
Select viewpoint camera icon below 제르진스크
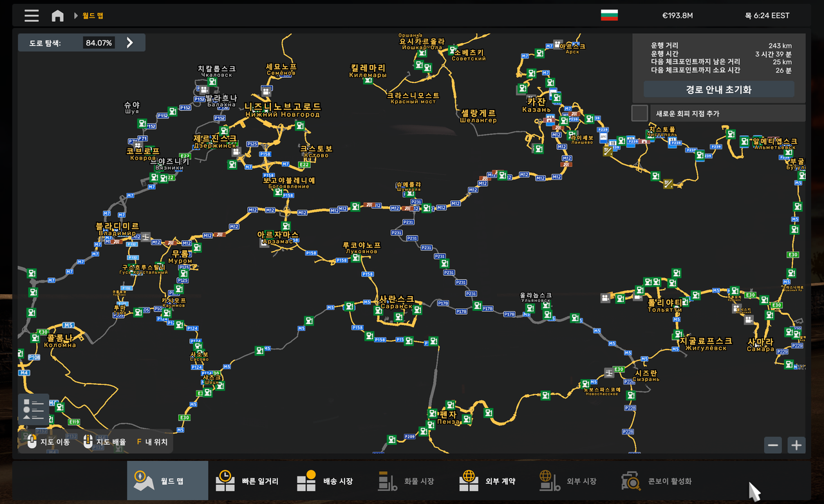pos(237,153)
